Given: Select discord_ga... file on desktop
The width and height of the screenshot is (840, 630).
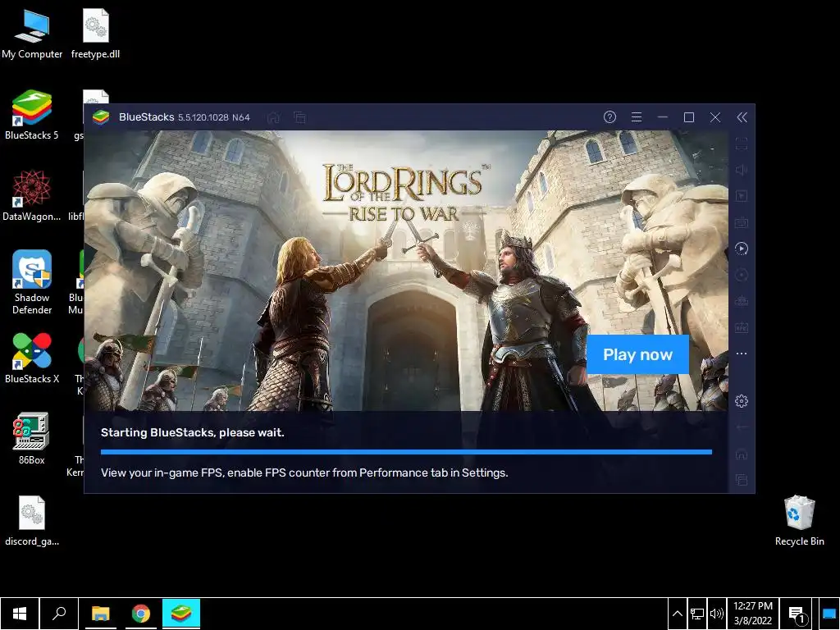Looking at the screenshot, I should click(32, 521).
